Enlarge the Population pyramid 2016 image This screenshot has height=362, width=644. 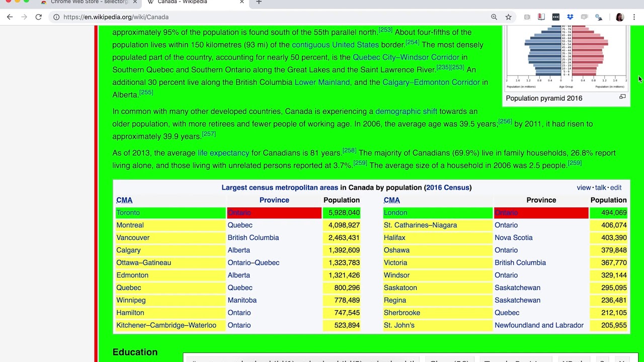[x=622, y=97]
